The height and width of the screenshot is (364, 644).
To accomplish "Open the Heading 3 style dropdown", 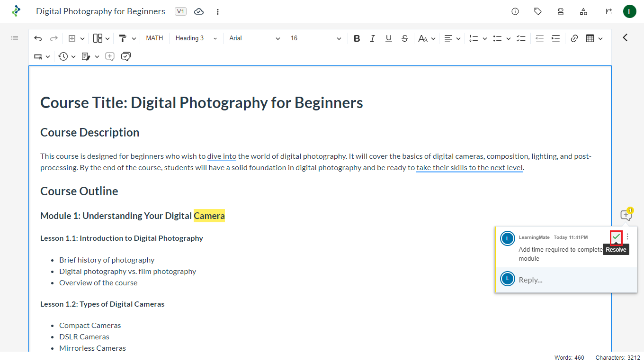I will [196, 38].
